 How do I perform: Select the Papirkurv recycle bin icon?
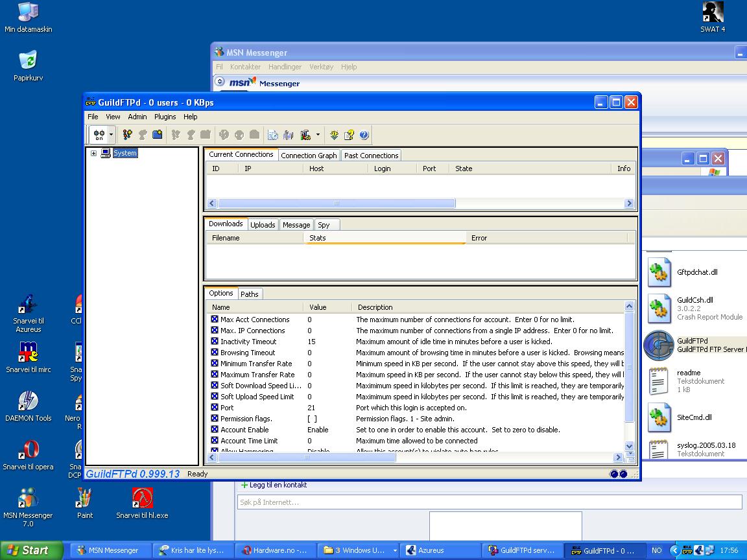tap(28, 65)
